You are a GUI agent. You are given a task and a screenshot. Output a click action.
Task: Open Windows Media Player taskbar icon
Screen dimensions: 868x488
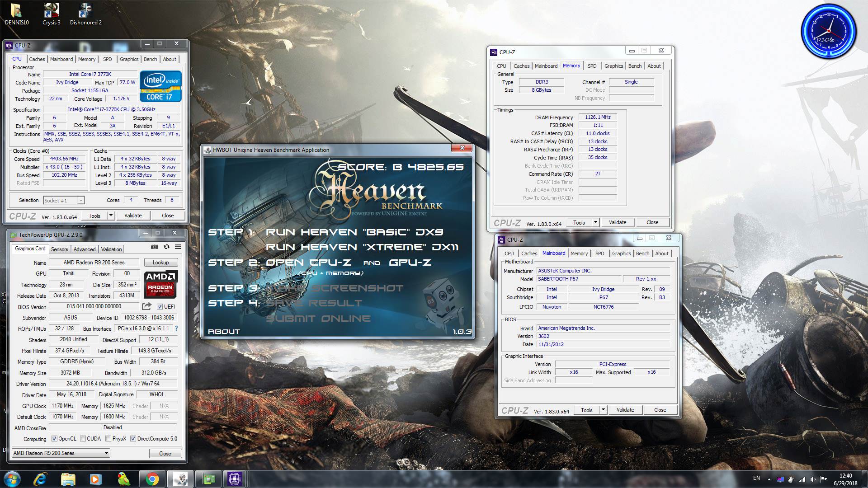pos(95,479)
